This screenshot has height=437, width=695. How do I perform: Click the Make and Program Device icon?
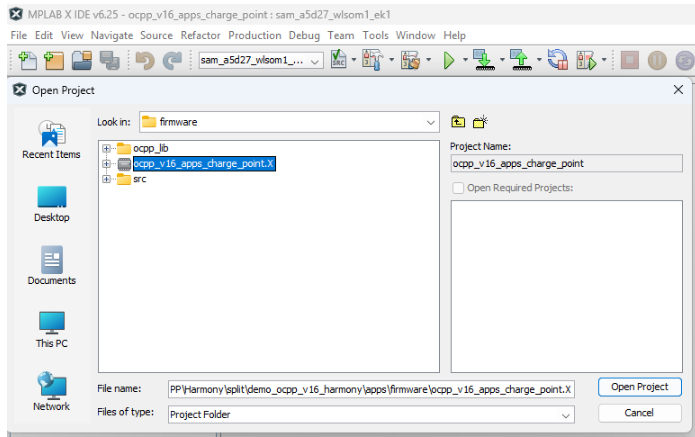(x=484, y=59)
